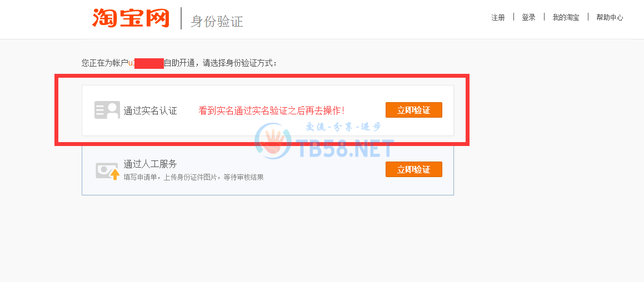Click the photo upload icon beside 通过人工服务
Viewport: 644px width, 282px height.
(108, 171)
